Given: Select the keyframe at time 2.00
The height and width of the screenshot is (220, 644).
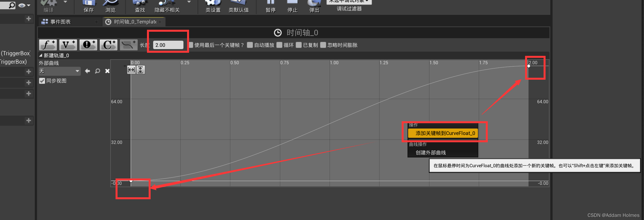Looking at the screenshot, I should pyautogui.click(x=529, y=66).
